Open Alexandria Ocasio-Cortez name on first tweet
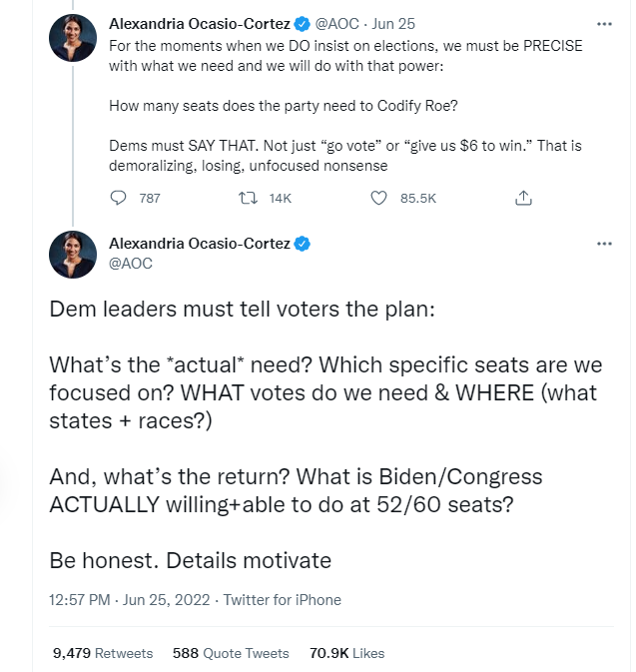Image resolution: width=636 pixels, height=672 pixels. click(198, 24)
